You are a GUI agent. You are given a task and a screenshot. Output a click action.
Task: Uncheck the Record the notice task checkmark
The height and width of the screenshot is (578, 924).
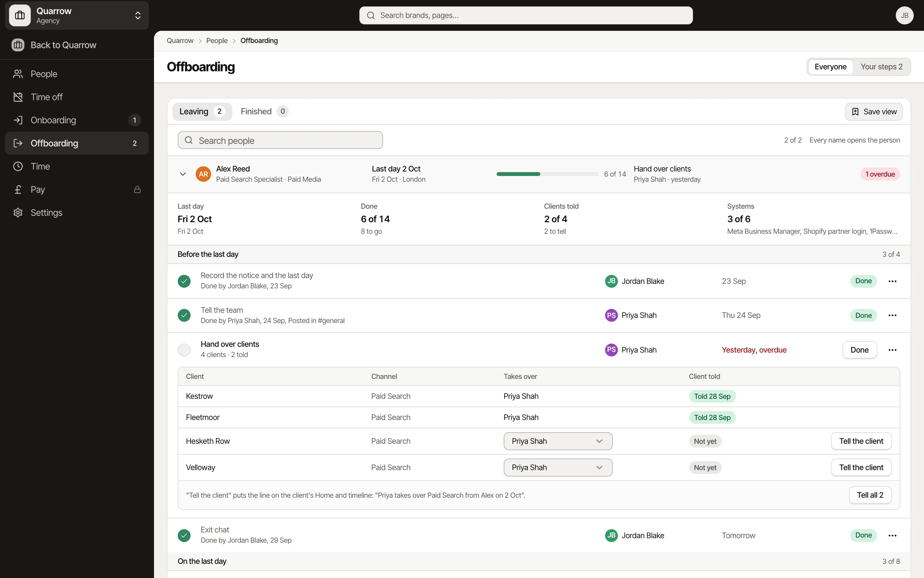[184, 281]
